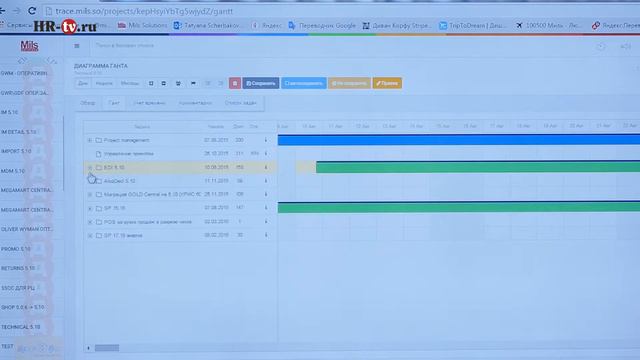Open GWM - ОПЕРАТИВН project in sidebar
This screenshot has width=640, height=360.
tap(24, 73)
